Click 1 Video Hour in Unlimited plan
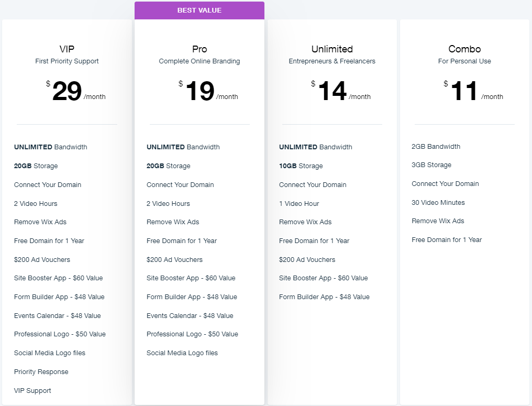The image size is (532, 406). [299, 204]
